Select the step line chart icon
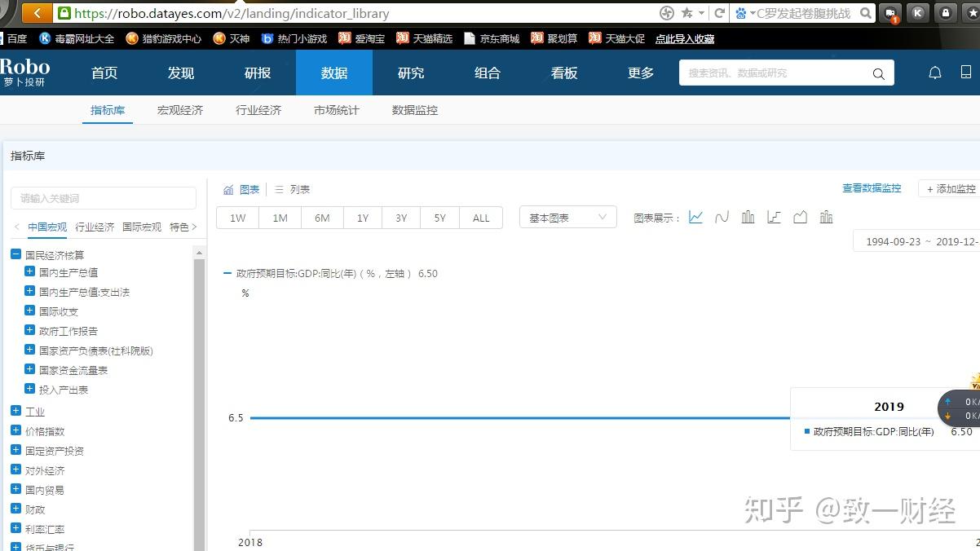Image resolution: width=980 pixels, height=551 pixels. (774, 217)
